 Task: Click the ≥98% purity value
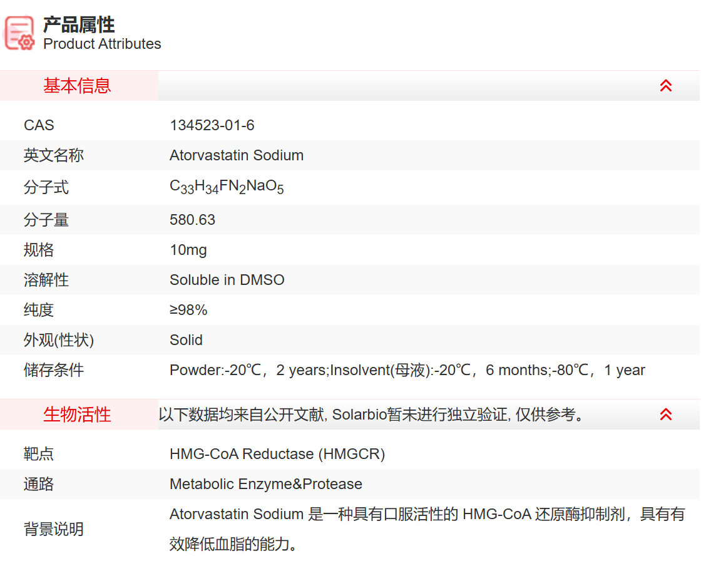click(x=188, y=310)
